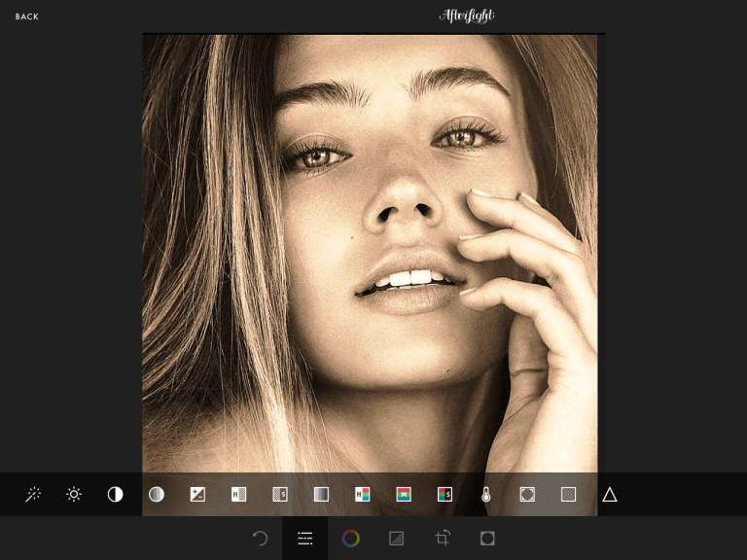Switch to the adjustments sliders tab
The image size is (747, 560).
[305, 539]
